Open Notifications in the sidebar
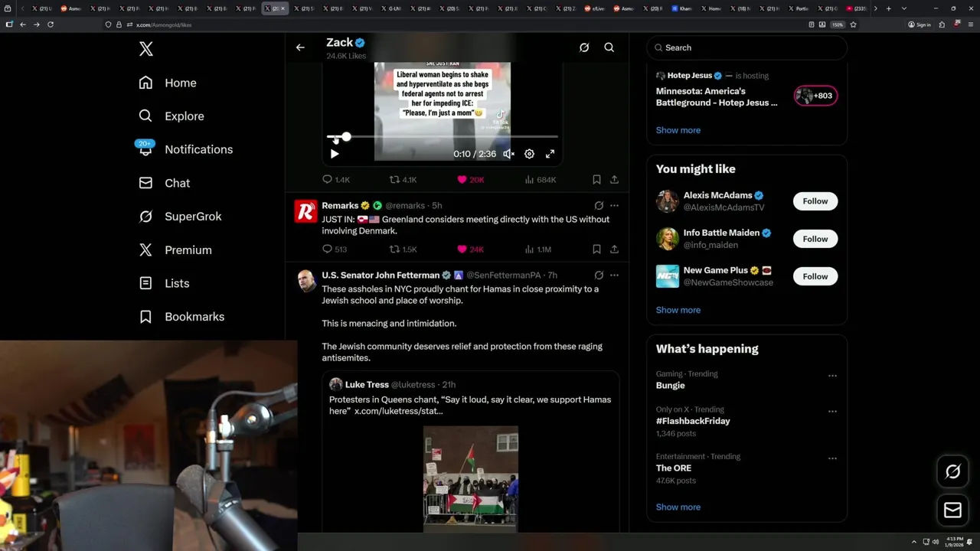The height and width of the screenshot is (551, 980). 185,149
